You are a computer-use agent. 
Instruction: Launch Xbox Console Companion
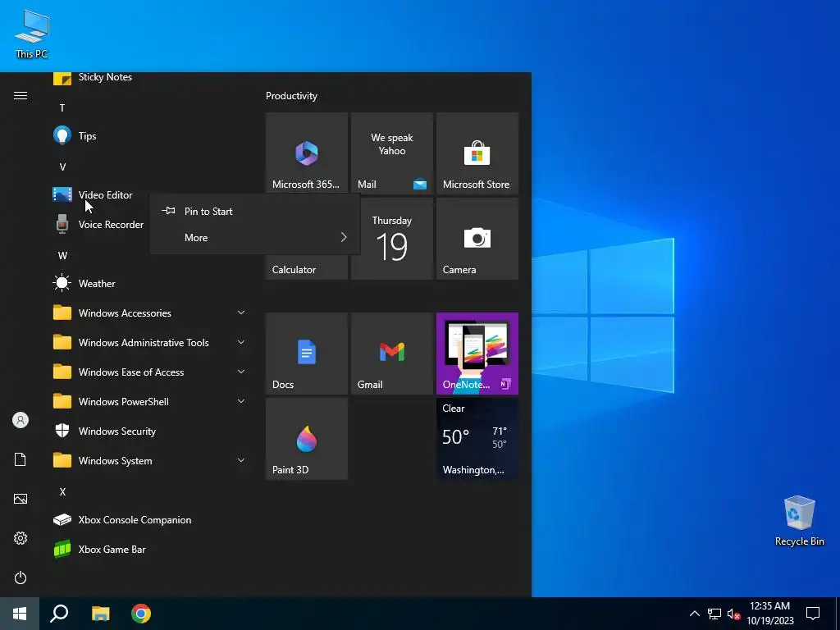pyautogui.click(x=149, y=519)
